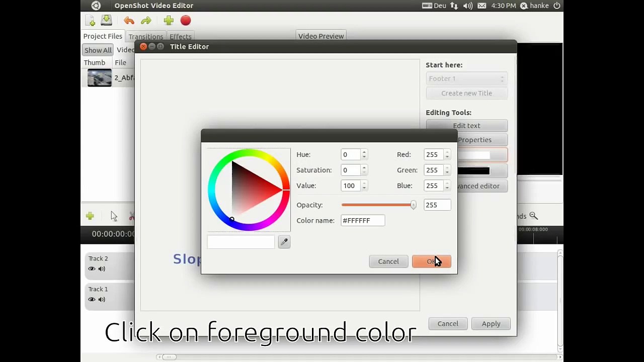The image size is (644, 362).
Task: Click the green redo arrow
Action: tap(146, 21)
